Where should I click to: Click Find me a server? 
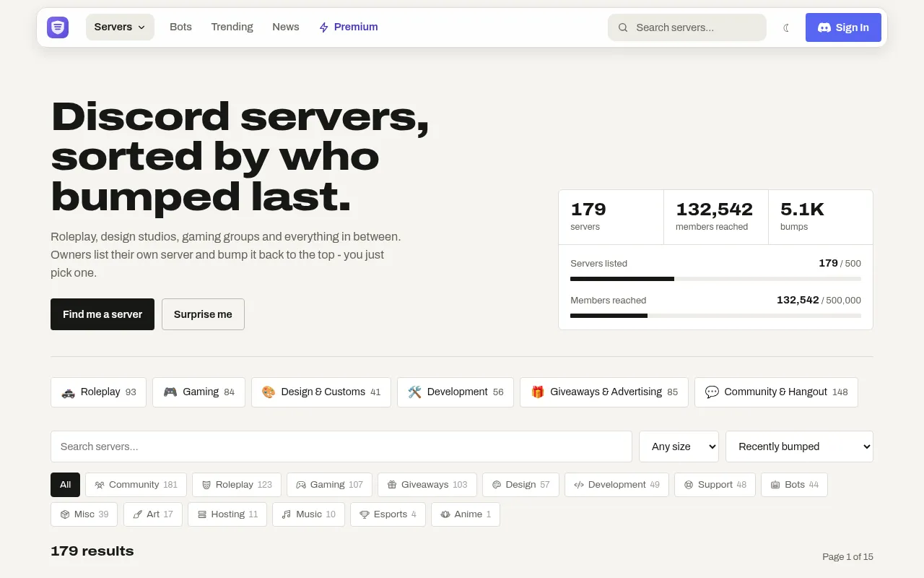103,314
